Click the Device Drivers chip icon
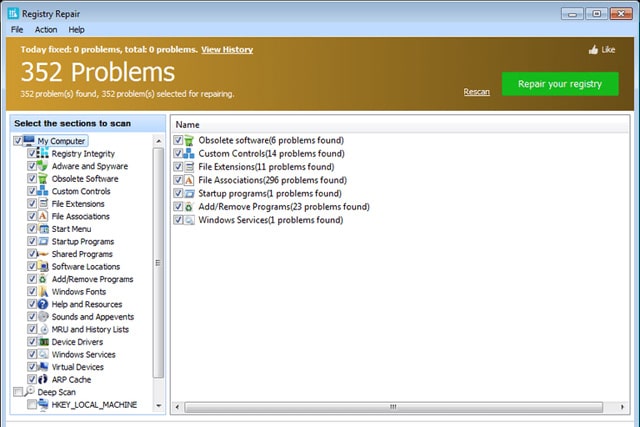Screen dimensions: 640x427 tap(43, 342)
